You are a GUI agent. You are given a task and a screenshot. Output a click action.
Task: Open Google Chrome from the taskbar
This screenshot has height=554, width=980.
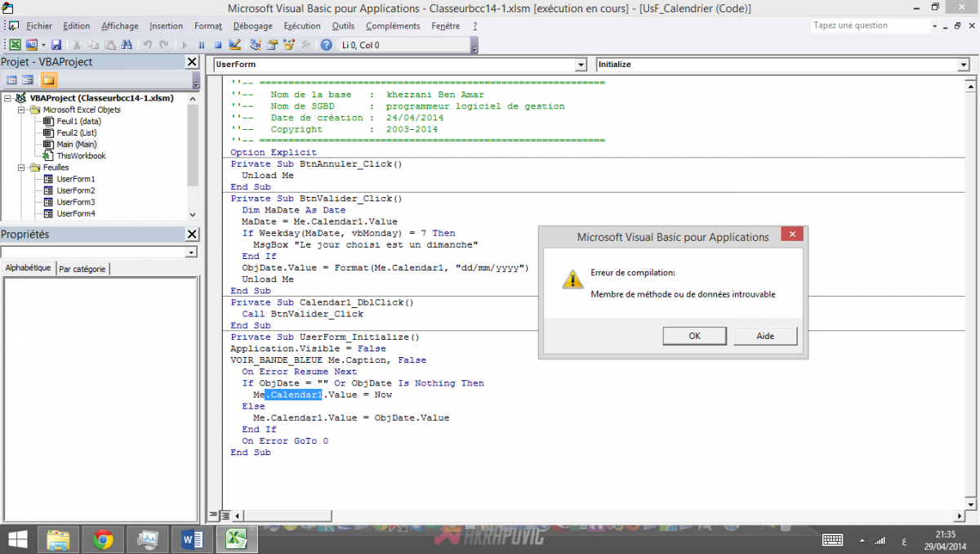103,539
